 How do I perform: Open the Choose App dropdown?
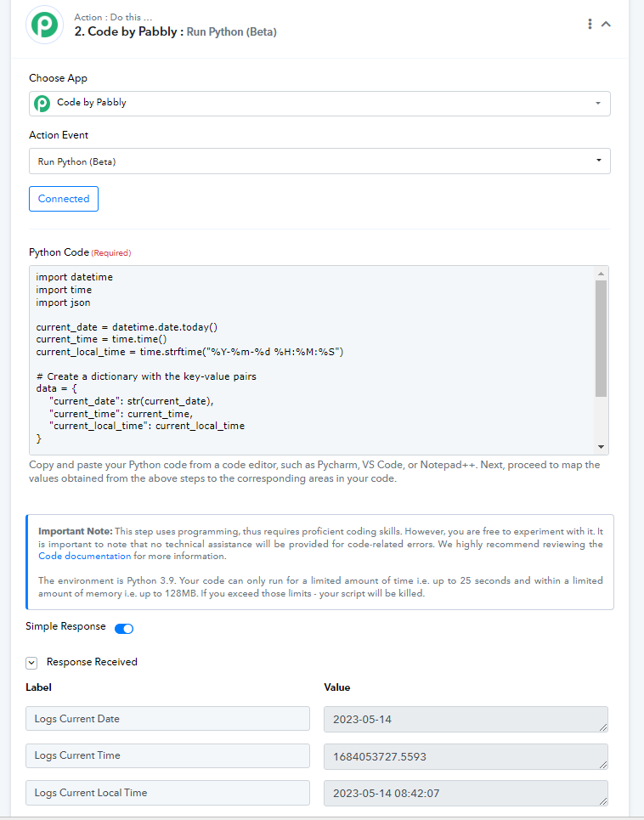(319, 104)
